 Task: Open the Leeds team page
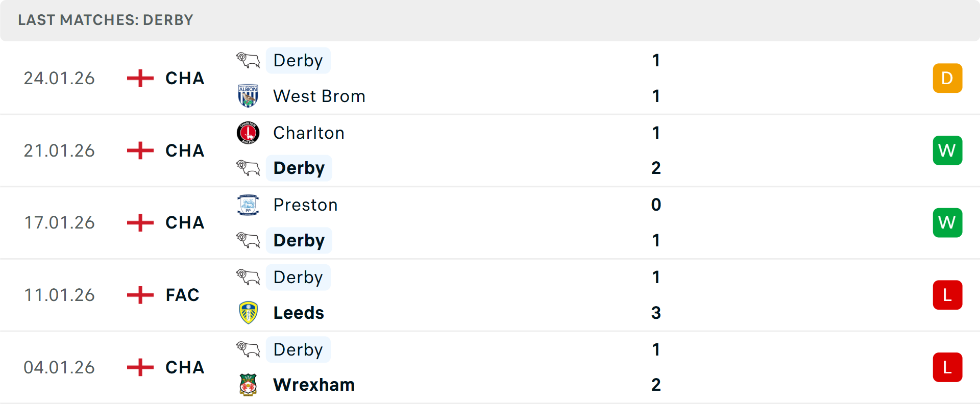298,312
